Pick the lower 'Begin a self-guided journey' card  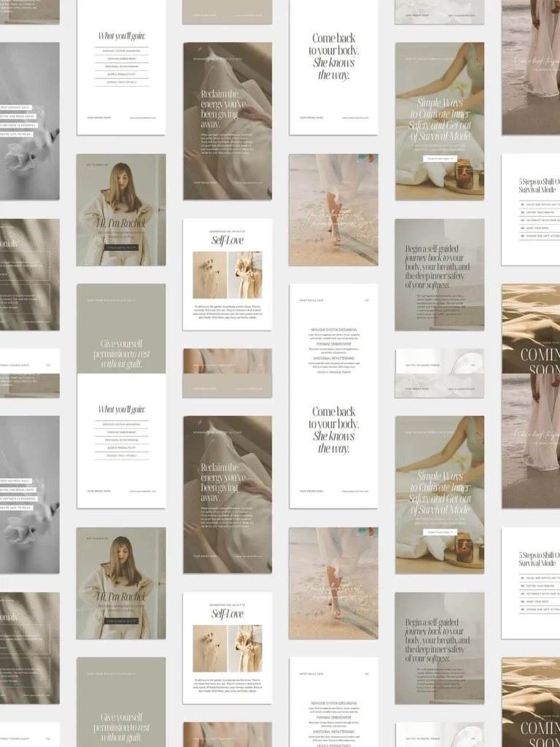click(x=440, y=649)
